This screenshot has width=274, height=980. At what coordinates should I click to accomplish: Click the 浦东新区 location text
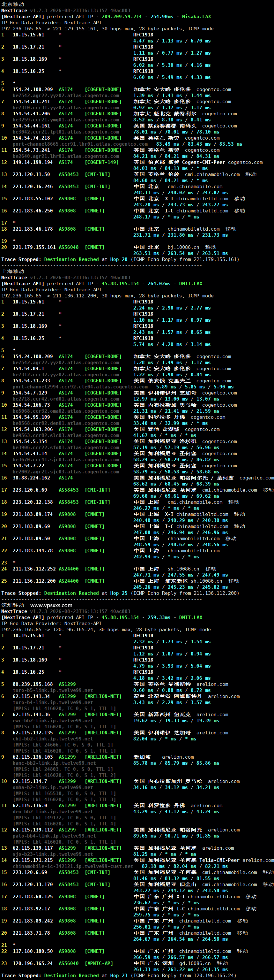click(176, 581)
